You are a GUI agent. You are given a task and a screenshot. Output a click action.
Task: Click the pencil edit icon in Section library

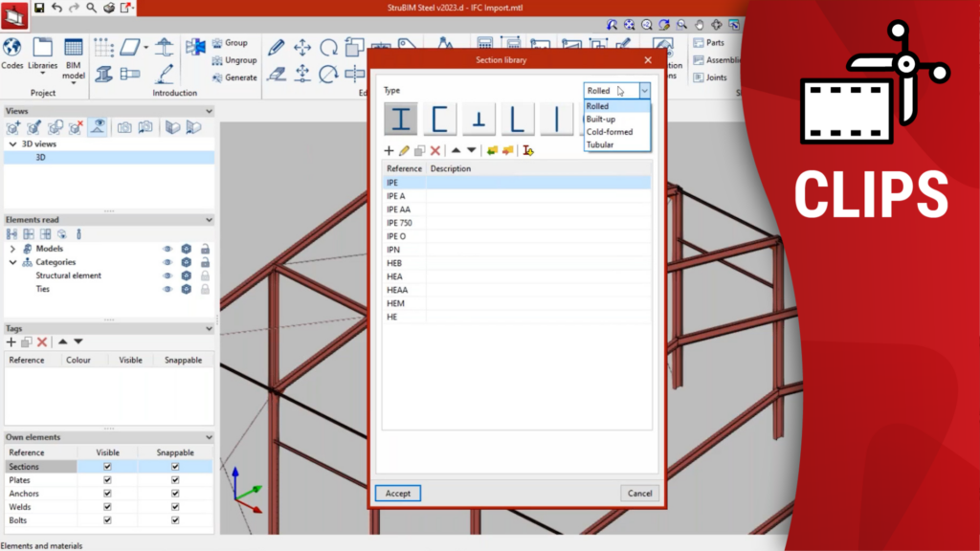pos(404,151)
